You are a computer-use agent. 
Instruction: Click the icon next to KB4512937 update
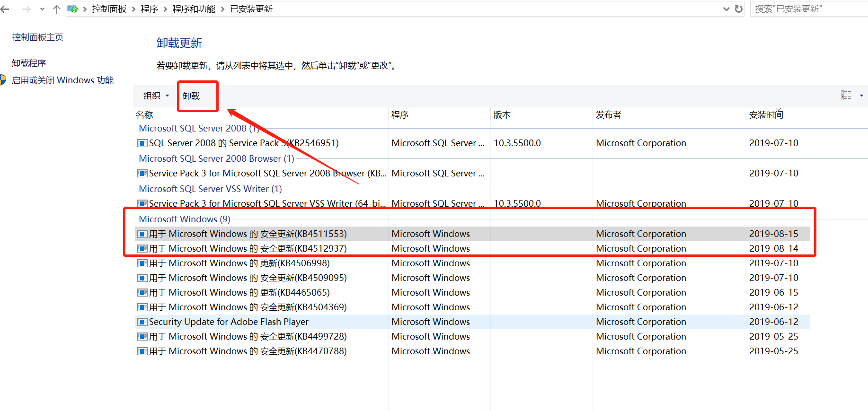[142, 249]
